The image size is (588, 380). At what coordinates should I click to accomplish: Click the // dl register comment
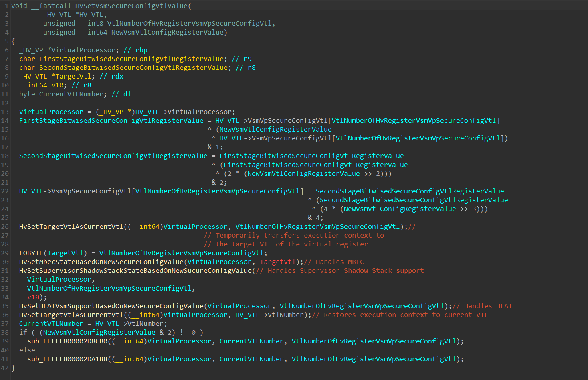[x=121, y=94]
